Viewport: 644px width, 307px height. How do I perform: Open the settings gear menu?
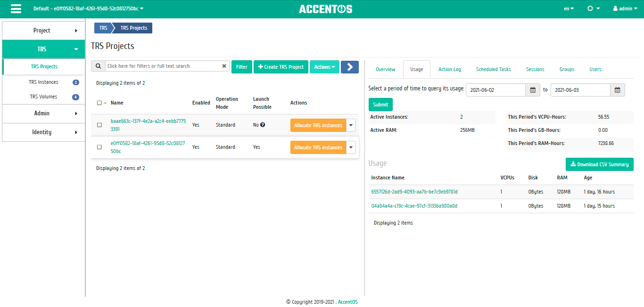click(x=594, y=8)
